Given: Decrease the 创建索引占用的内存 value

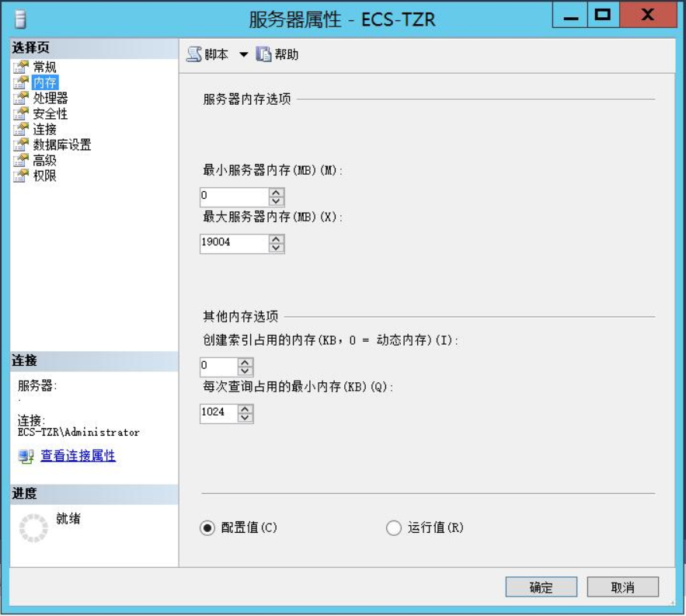Looking at the screenshot, I should click(245, 371).
